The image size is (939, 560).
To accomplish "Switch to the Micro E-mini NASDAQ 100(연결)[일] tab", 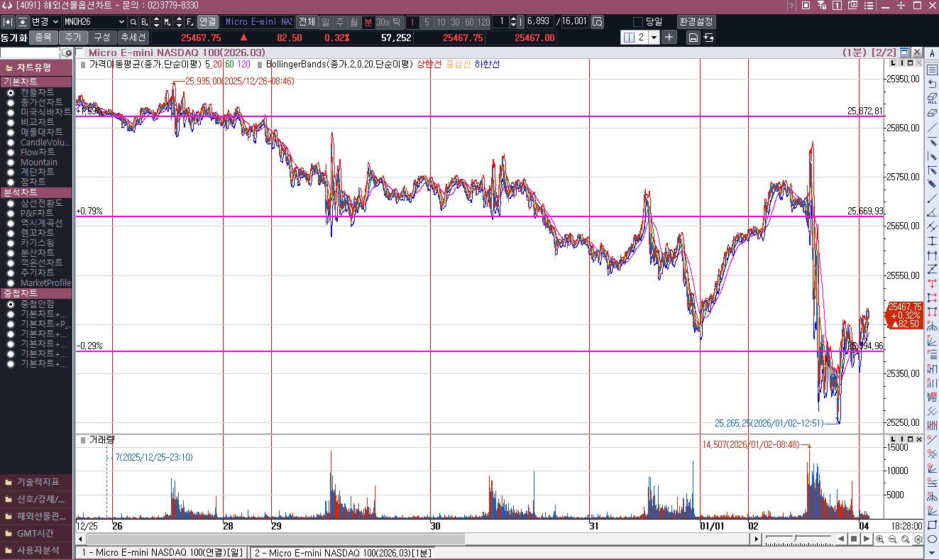I will 162,553.
